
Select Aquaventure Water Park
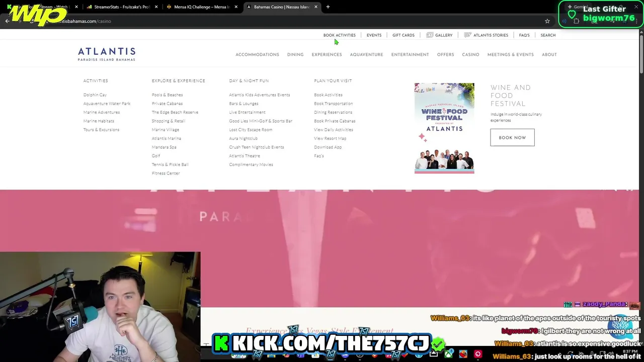tap(107, 104)
